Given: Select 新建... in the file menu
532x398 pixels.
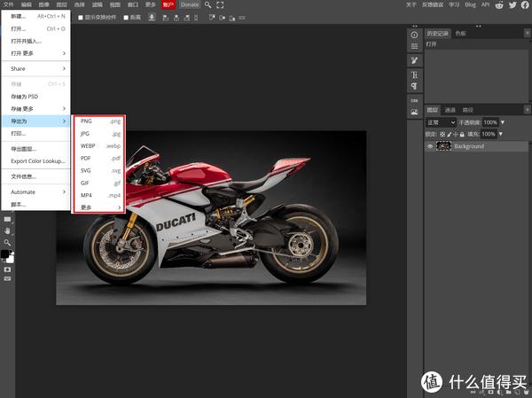Looking at the screenshot, I should [35, 16].
